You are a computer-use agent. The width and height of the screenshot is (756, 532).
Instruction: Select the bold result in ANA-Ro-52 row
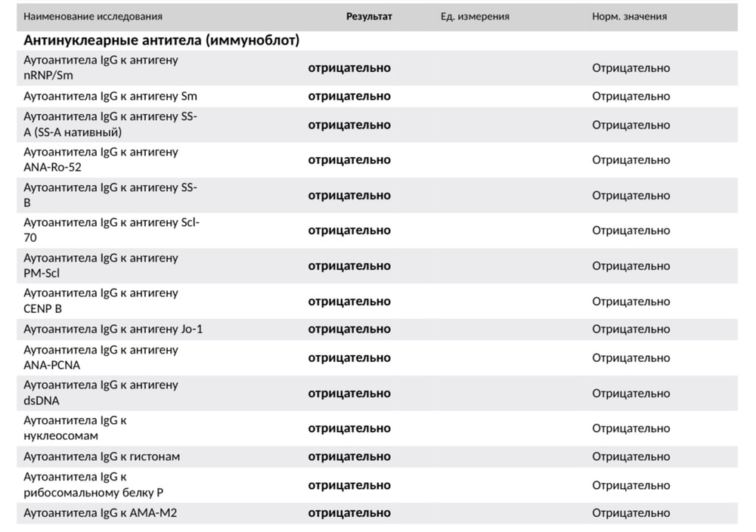point(349,160)
